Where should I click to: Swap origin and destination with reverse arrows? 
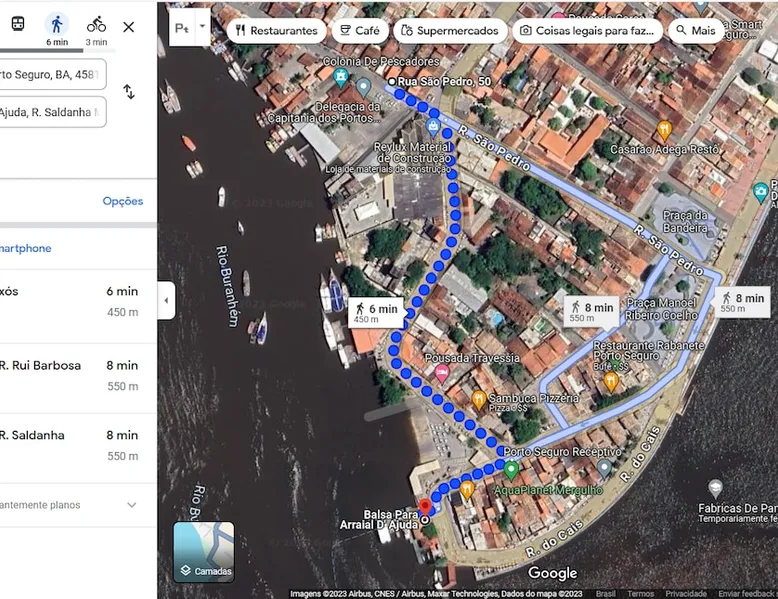point(129,92)
